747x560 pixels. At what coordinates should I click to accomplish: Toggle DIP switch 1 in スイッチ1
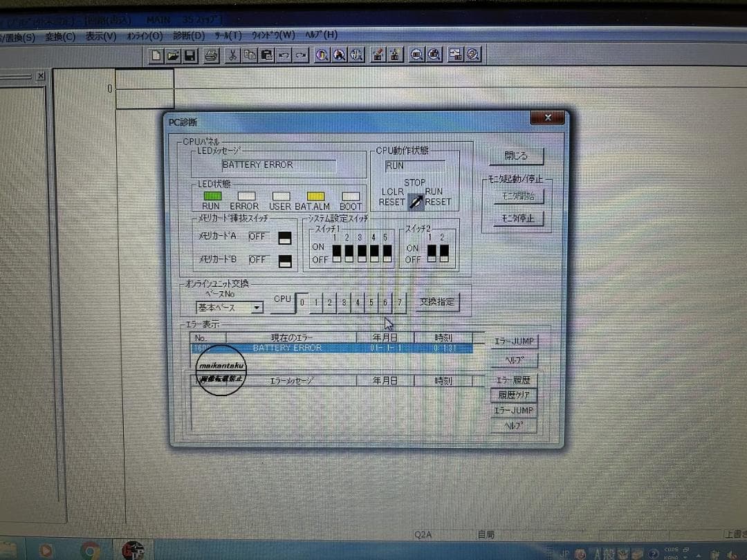point(335,252)
